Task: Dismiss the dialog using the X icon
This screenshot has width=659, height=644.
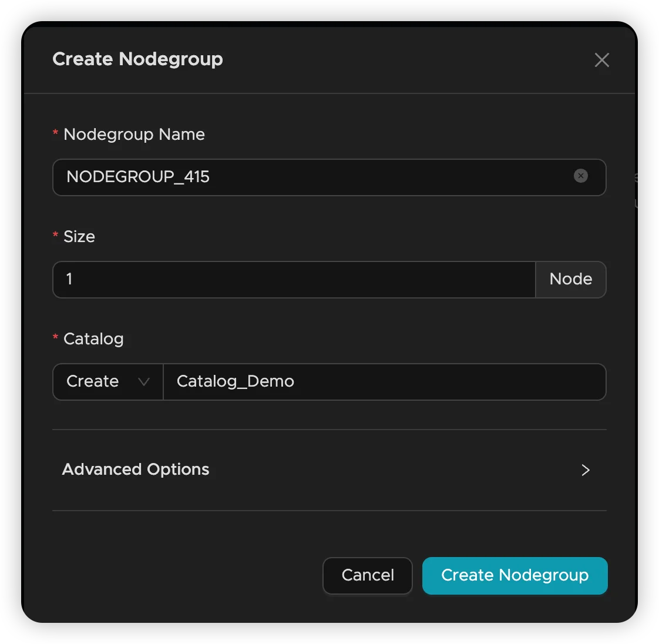Action: pyautogui.click(x=601, y=59)
